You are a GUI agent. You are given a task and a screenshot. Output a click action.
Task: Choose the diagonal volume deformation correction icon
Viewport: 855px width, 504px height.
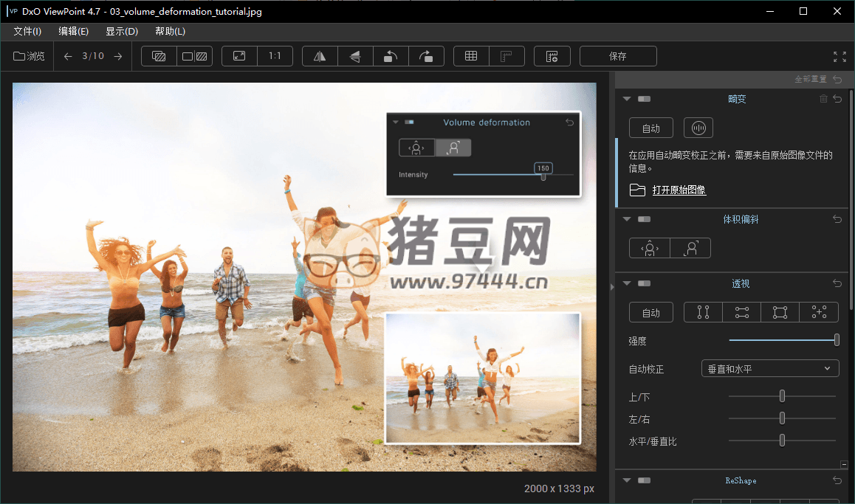pos(690,248)
